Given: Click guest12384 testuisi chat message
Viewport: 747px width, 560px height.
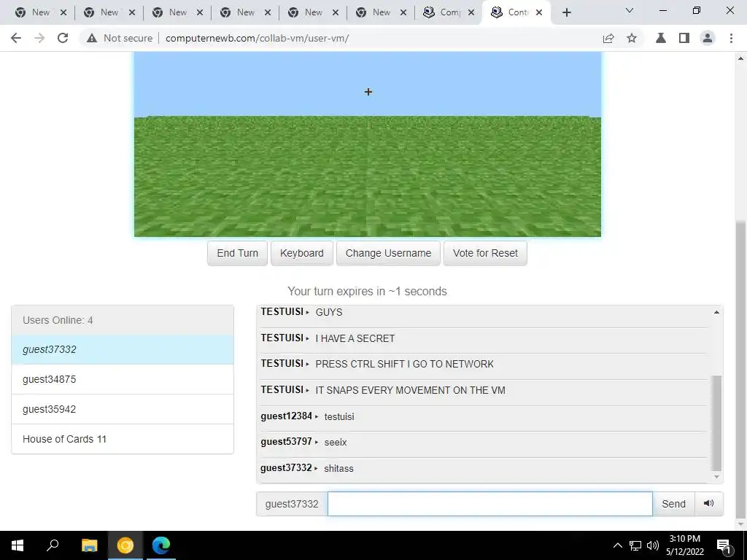Looking at the screenshot, I should pyautogui.click(x=483, y=416).
